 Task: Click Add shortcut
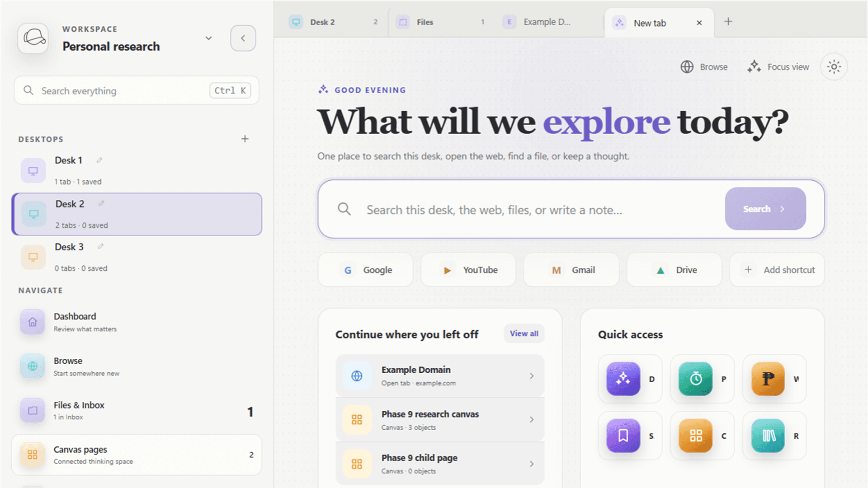pos(777,270)
